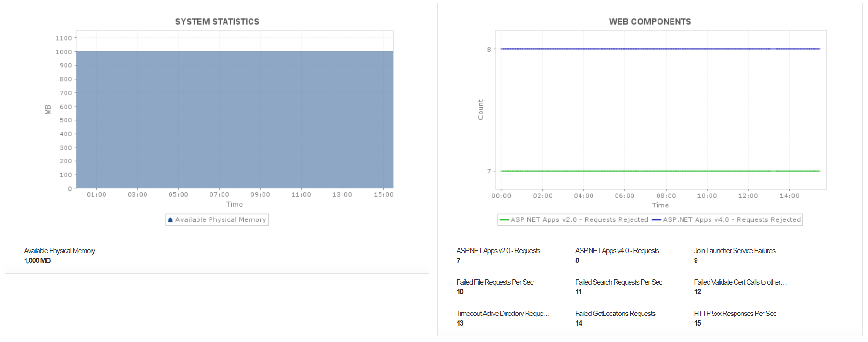The image size is (868, 342).
Task: Click the 01:00 time axis label
Action: [96, 195]
